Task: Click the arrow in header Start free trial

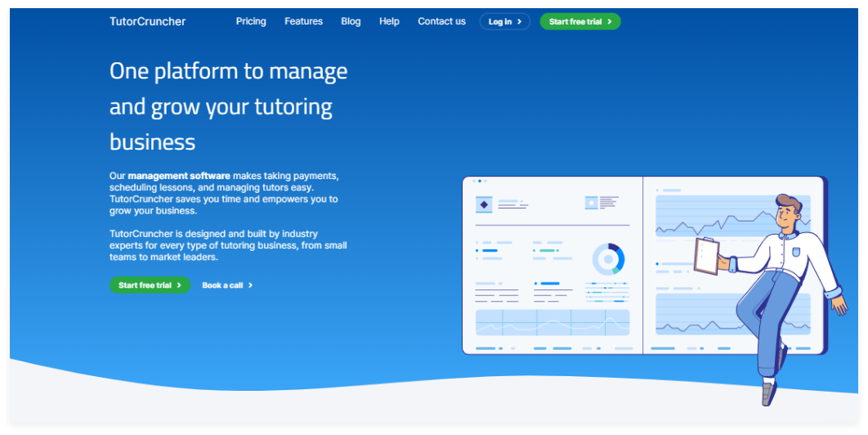Action: tap(609, 22)
